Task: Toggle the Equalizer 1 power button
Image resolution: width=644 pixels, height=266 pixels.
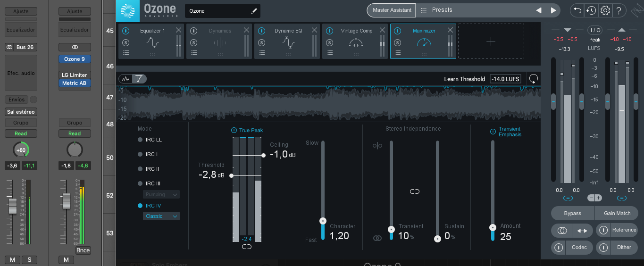Action: tap(125, 31)
